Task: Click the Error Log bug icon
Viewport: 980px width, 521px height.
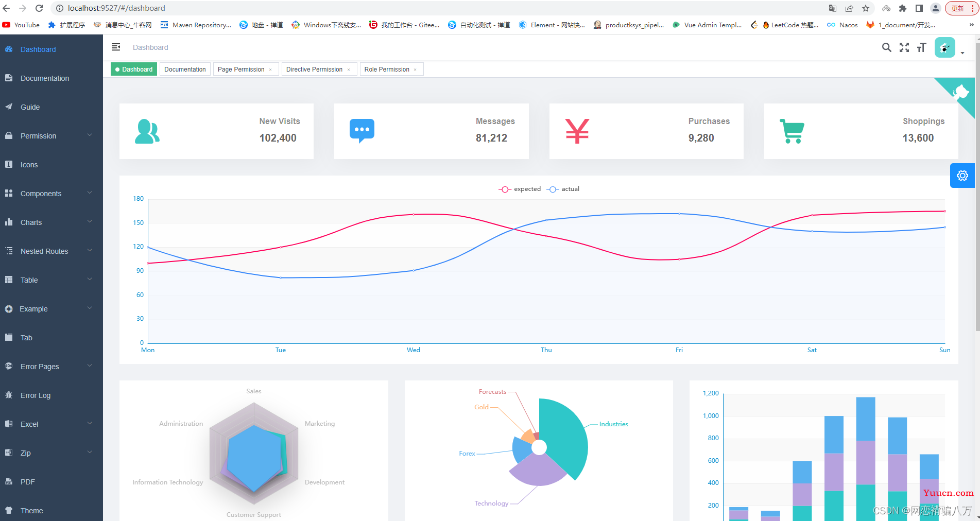Action: [9, 395]
